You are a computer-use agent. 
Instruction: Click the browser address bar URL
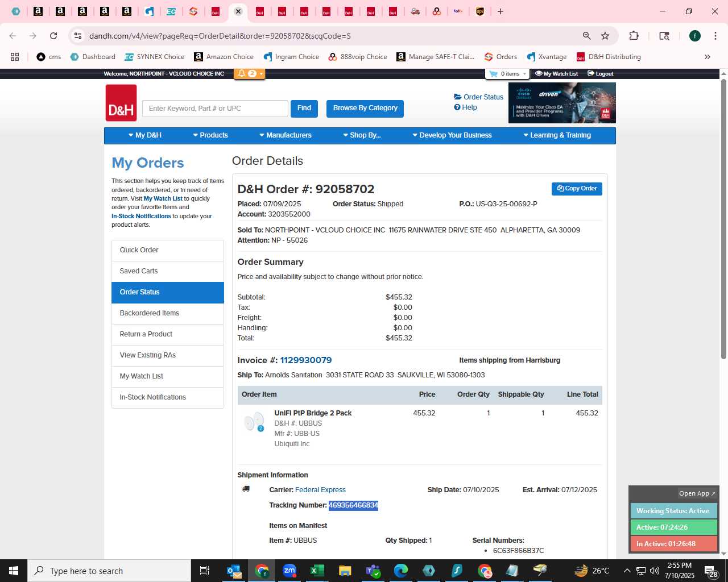click(x=220, y=36)
